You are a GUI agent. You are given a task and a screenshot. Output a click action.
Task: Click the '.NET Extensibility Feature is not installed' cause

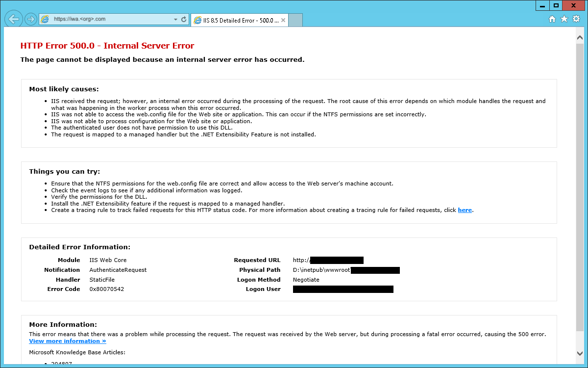[x=183, y=134]
